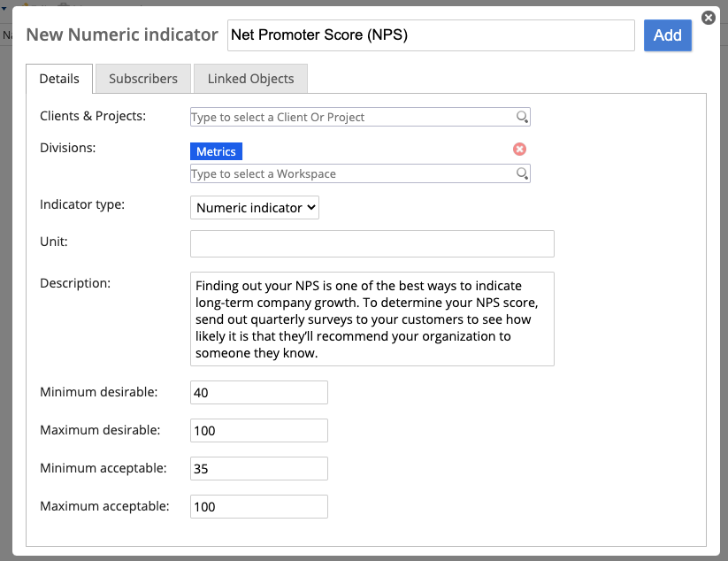Click the Workspace search magnifier icon
Viewport: 728px width, 561px height.
(522, 173)
